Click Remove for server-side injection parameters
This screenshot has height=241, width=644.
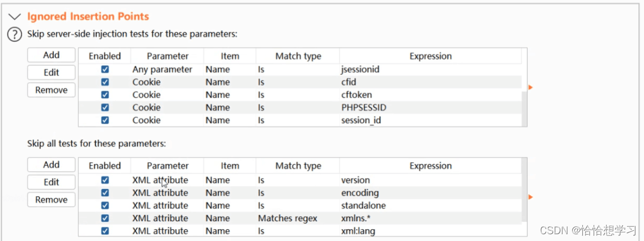tap(51, 90)
